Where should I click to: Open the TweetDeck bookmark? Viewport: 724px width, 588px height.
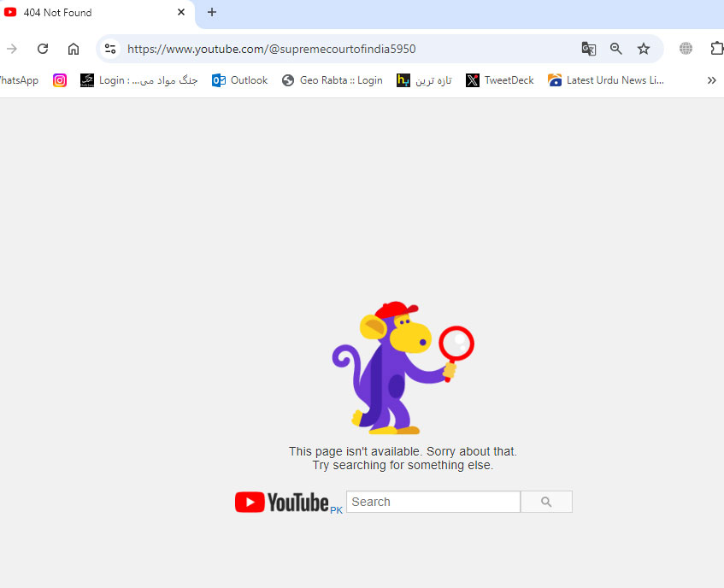pyautogui.click(x=499, y=81)
